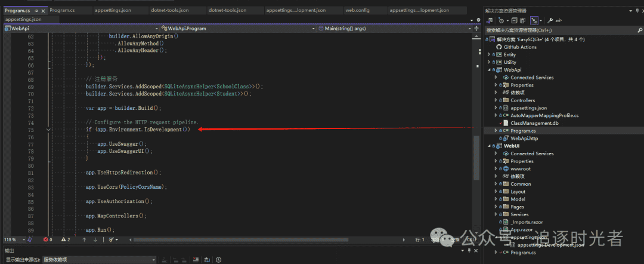Click the warnings triangle indicator
This screenshot has height=264, width=644.
pyautogui.click(x=64, y=240)
